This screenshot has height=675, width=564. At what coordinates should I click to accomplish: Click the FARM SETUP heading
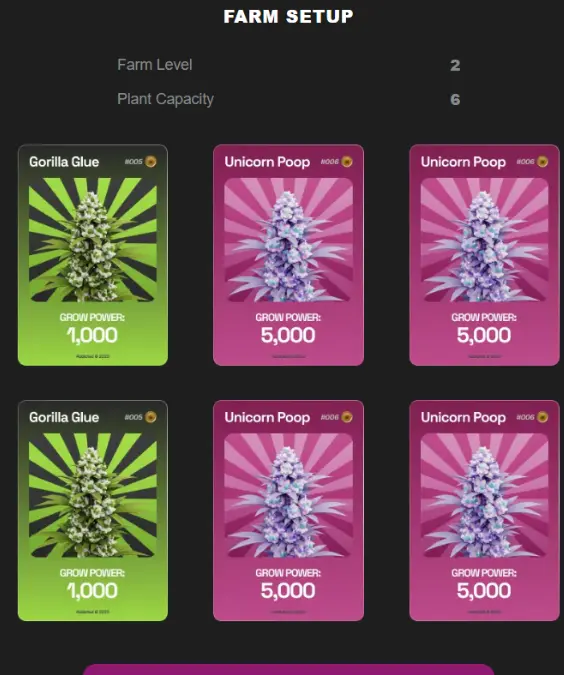(288, 16)
